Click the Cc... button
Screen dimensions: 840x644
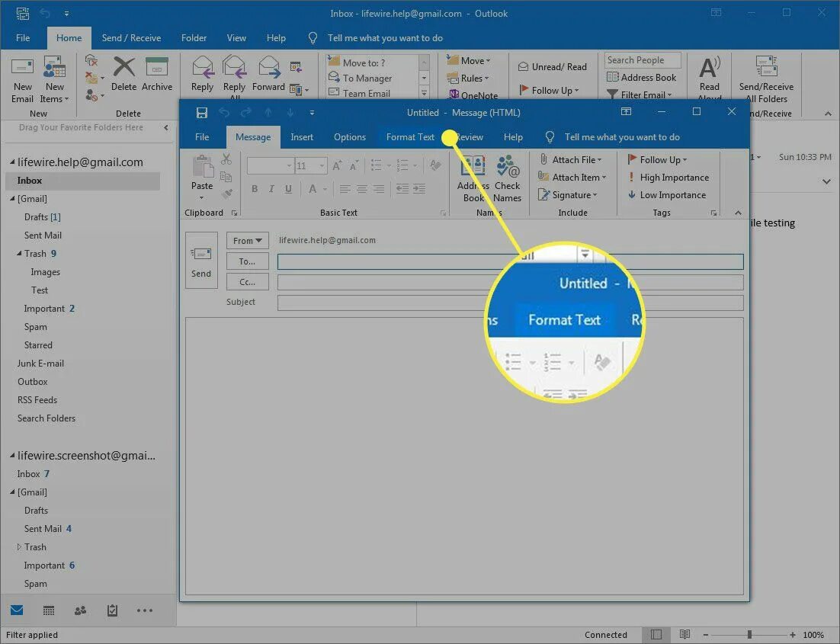248,282
